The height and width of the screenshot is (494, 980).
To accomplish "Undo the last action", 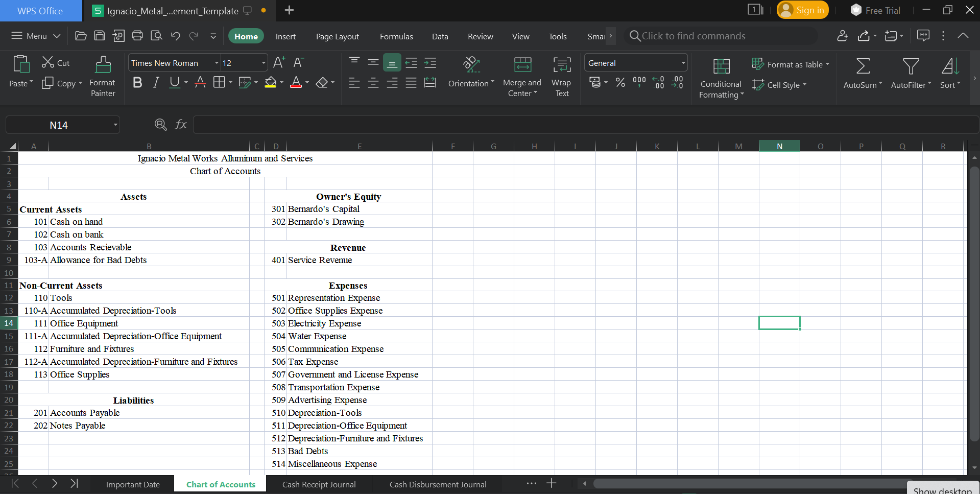I will (x=176, y=36).
